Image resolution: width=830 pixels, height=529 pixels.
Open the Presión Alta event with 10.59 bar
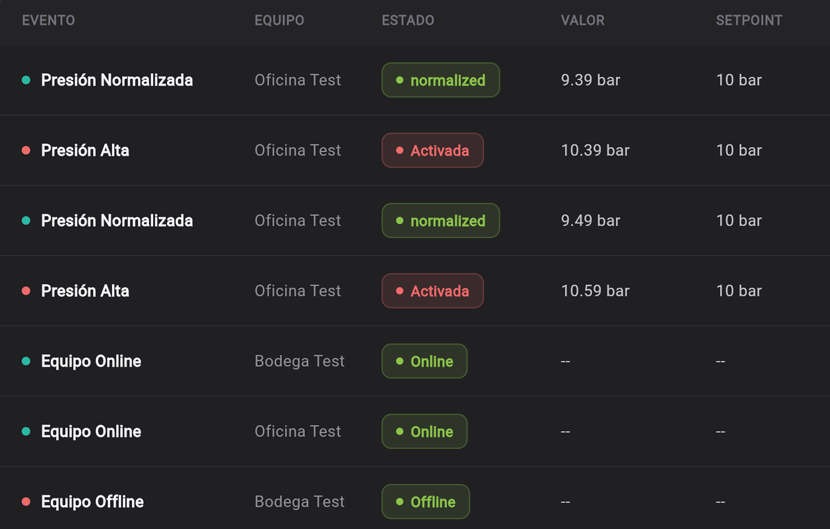(x=415, y=291)
